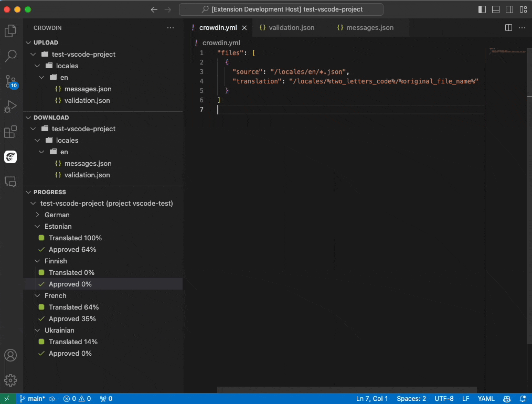Click the horizontal editor scrollbar
Screen dimensions: 532x404
pyautogui.click(x=347, y=389)
